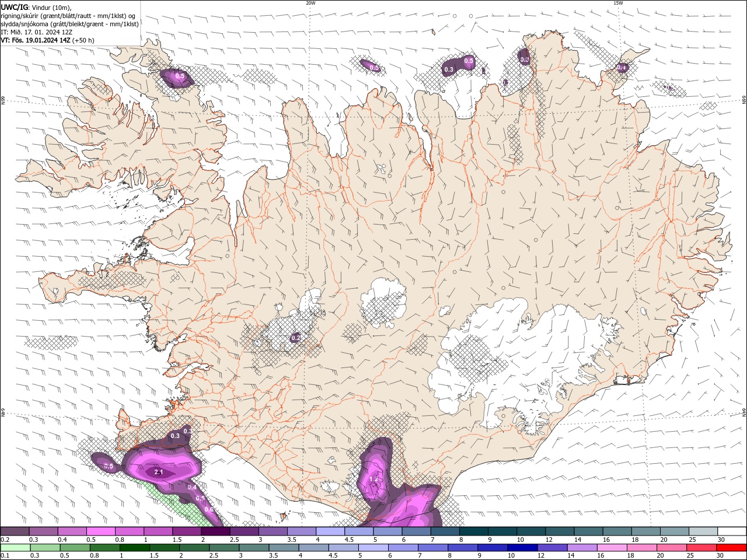Screen dimensions: 747x560
Task: Click the "15W" longitude label
Action: 618,3
